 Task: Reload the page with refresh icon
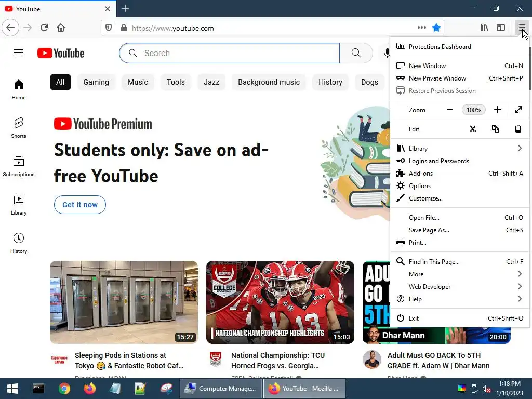[x=44, y=28]
